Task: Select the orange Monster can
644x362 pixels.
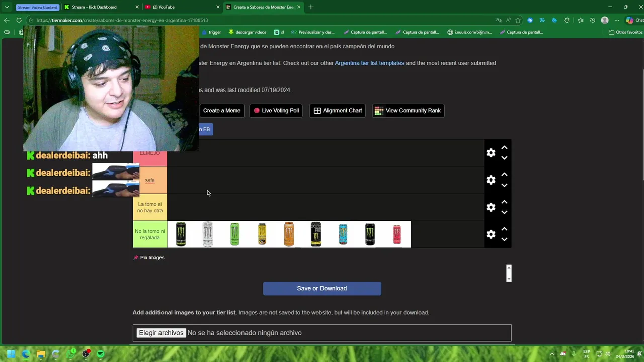Action: (x=289, y=234)
